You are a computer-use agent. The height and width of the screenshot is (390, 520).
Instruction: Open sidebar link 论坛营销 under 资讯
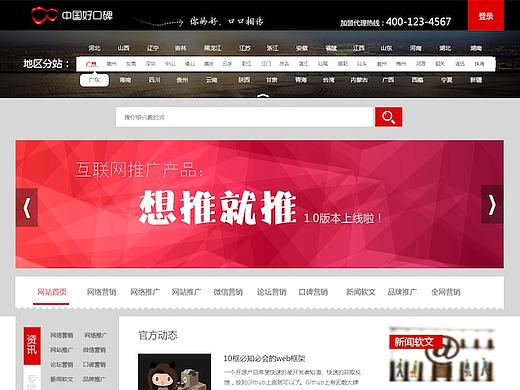(62, 365)
